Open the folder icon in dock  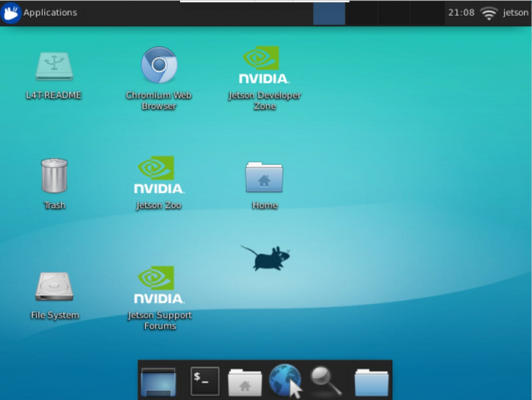pyautogui.click(x=371, y=382)
